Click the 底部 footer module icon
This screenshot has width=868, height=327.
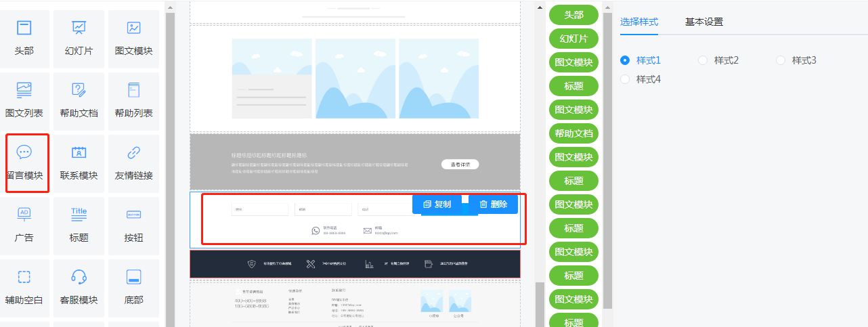133,277
